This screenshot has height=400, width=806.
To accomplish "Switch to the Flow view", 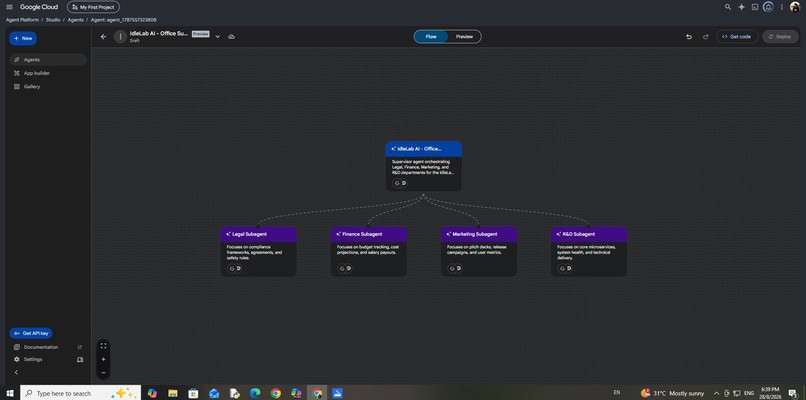I will point(431,37).
